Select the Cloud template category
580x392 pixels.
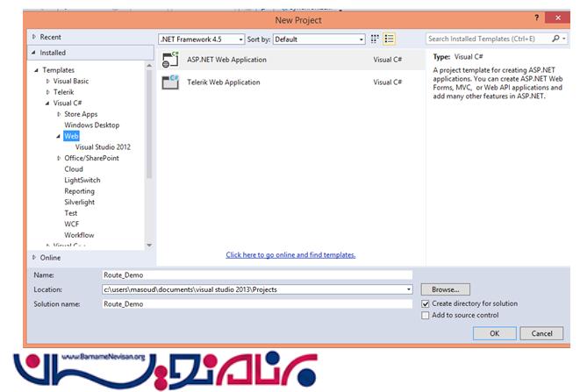[x=74, y=169]
